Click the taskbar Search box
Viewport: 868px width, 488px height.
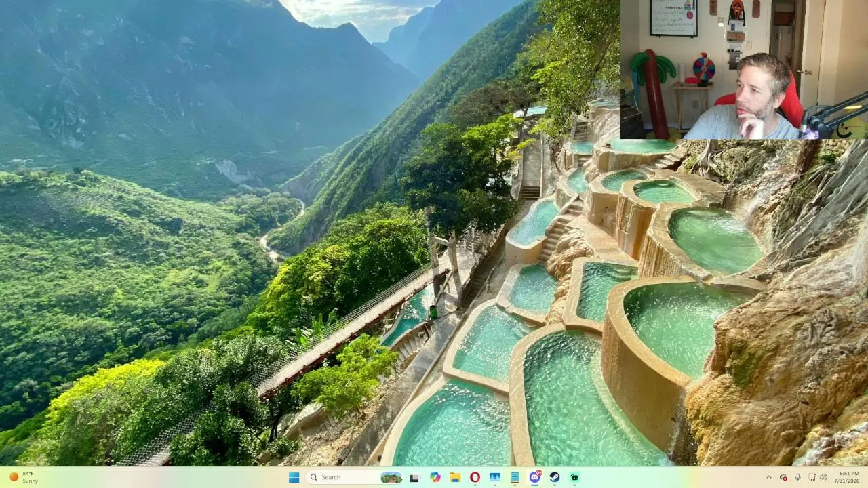(355, 477)
